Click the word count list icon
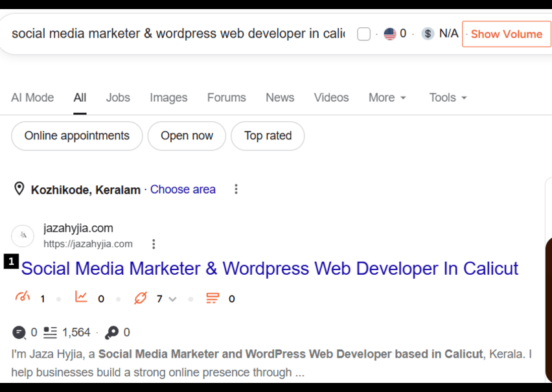552x392 pixels. click(50, 332)
